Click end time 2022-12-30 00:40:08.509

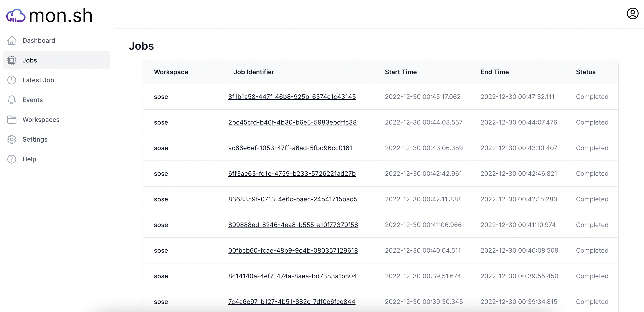click(519, 250)
